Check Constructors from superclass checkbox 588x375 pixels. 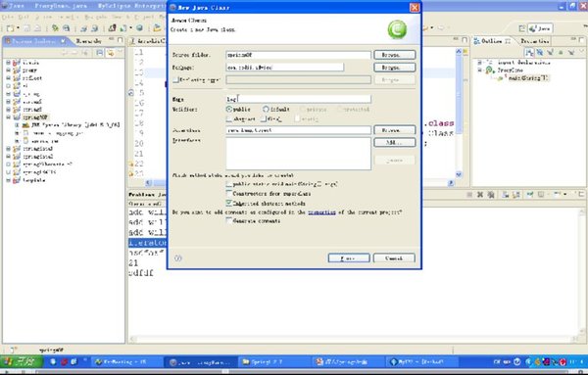[229, 193]
